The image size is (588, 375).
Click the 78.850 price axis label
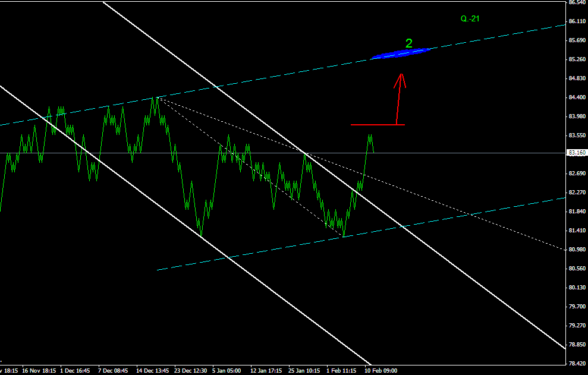(577, 344)
